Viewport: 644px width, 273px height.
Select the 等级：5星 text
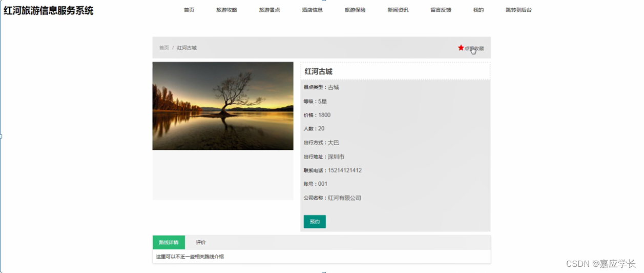pyautogui.click(x=315, y=101)
